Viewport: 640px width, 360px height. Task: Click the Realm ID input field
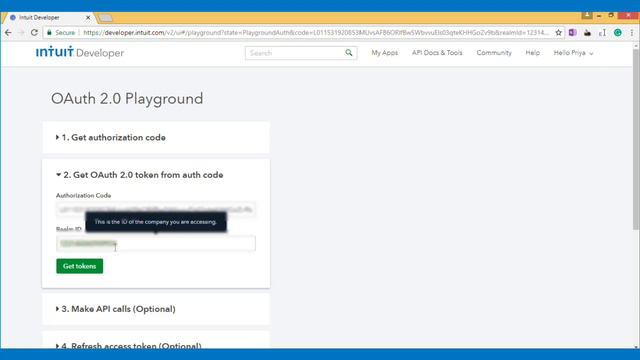point(156,244)
